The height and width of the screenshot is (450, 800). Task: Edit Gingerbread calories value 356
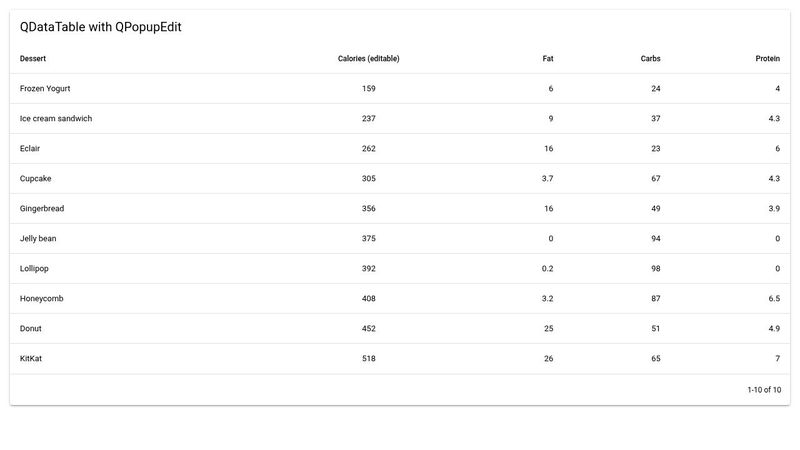tap(369, 209)
